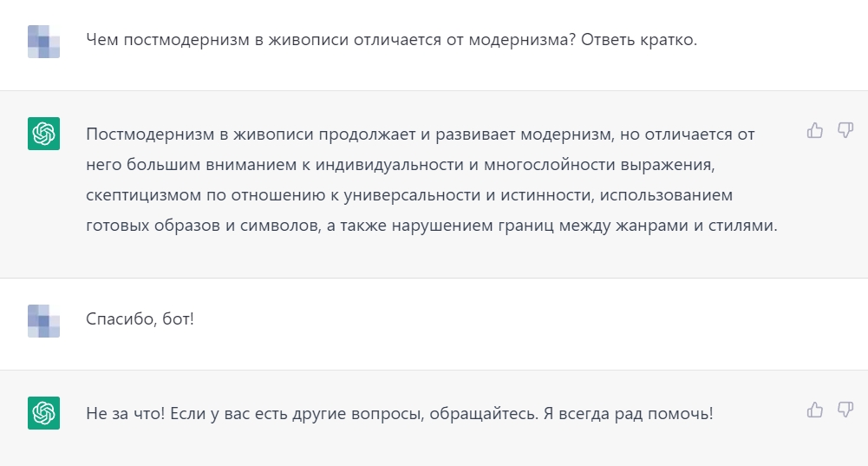
Task: Click the line beginning 'скептицизмом по отношению'
Action: [409, 195]
